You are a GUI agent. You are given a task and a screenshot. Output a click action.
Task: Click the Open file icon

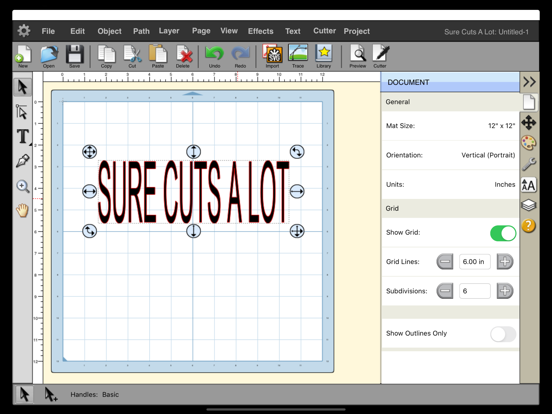pos(49,56)
